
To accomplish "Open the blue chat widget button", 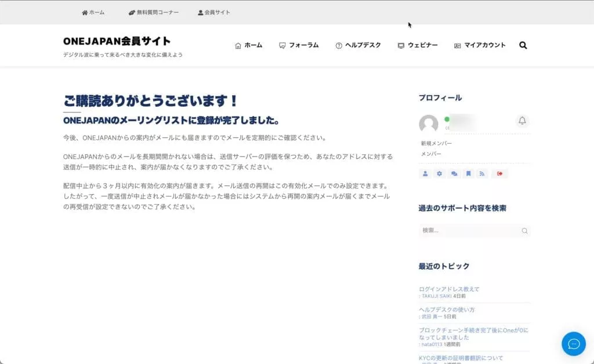I will [x=573, y=344].
